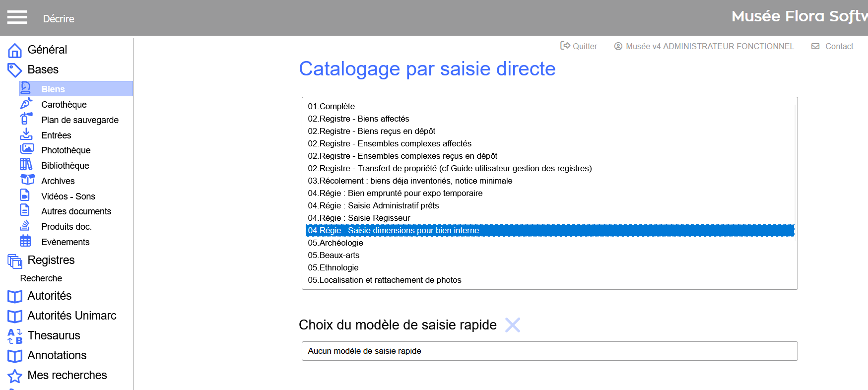Click the Autorités book icon

[15, 297]
